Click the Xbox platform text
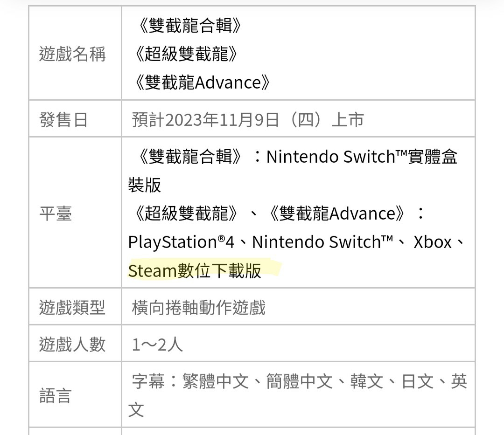This screenshot has height=435, width=504. (433, 242)
